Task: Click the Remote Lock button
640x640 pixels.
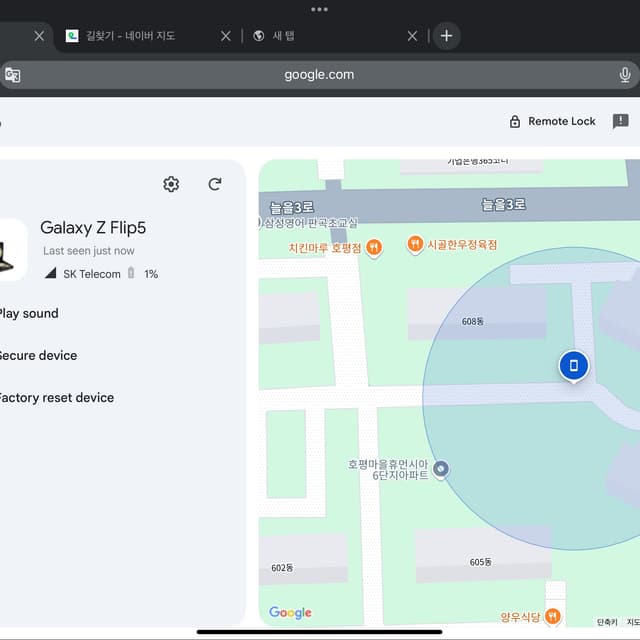Action: pos(553,122)
